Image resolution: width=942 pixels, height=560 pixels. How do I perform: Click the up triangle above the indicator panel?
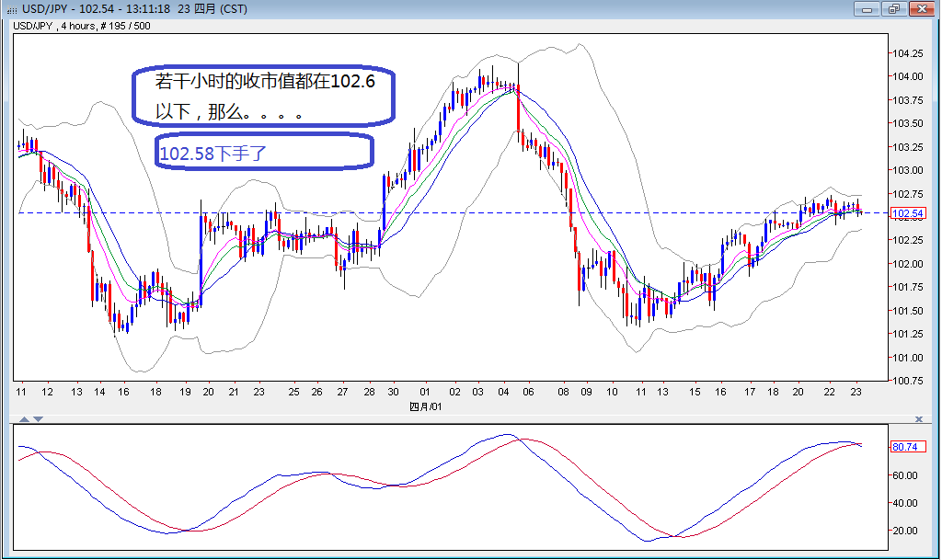pos(24,419)
